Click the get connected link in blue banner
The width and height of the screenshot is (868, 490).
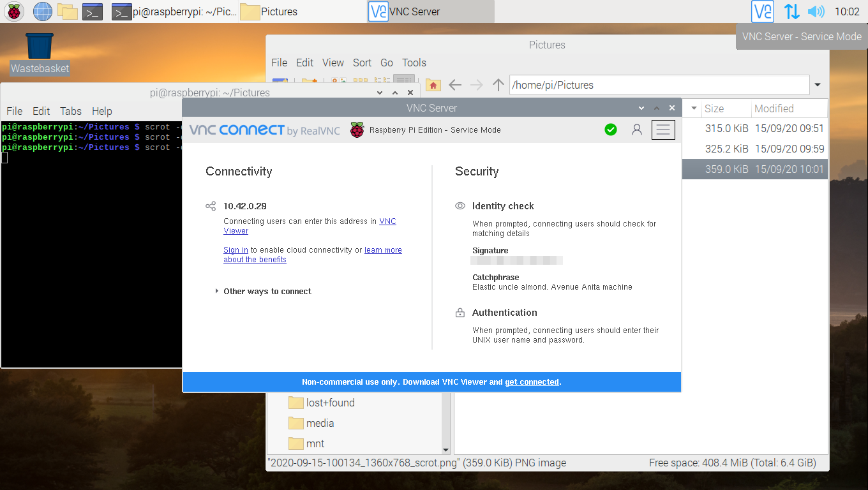point(532,382)
